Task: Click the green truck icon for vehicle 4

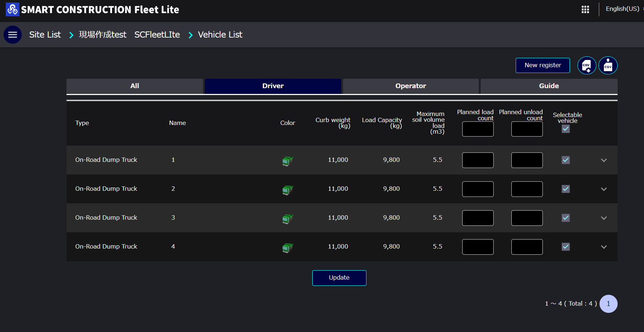Action: (x=288, y=247)
